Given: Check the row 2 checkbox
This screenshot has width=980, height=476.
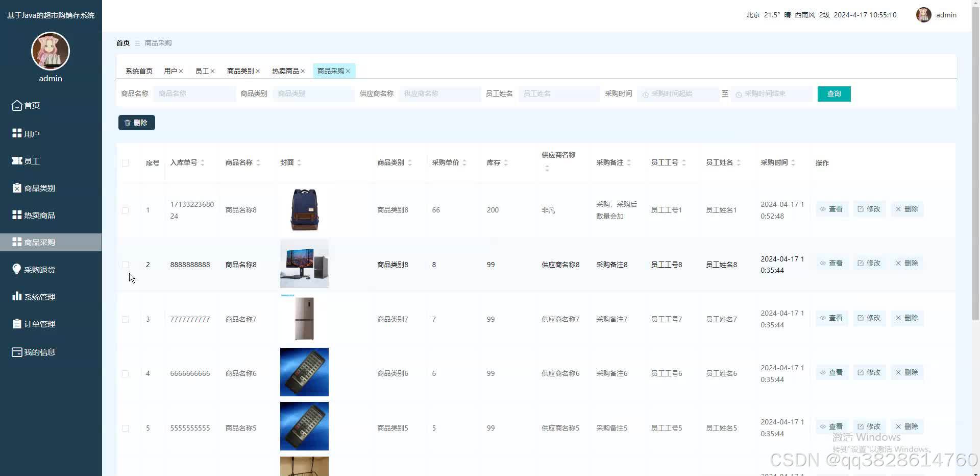Looking at the screenshot, I should [x=125, y=265].
